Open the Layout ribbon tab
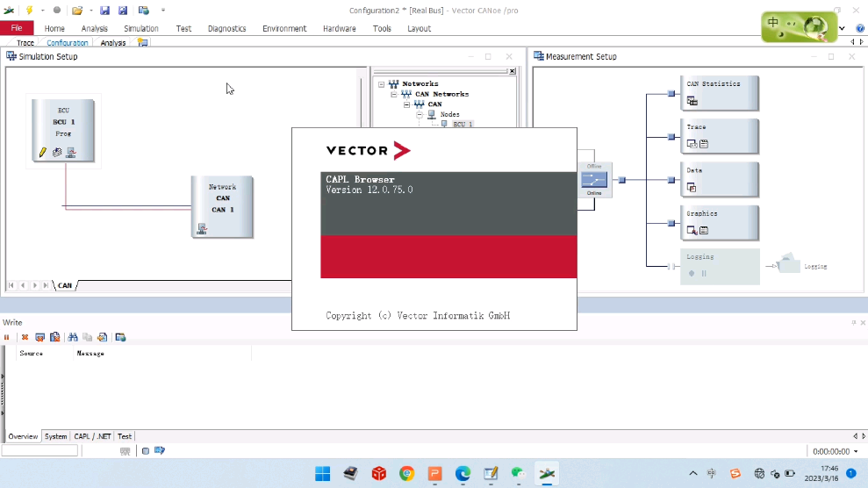Image resolution: width=868 pixels, height=488 pixels. tap(419, 28)
